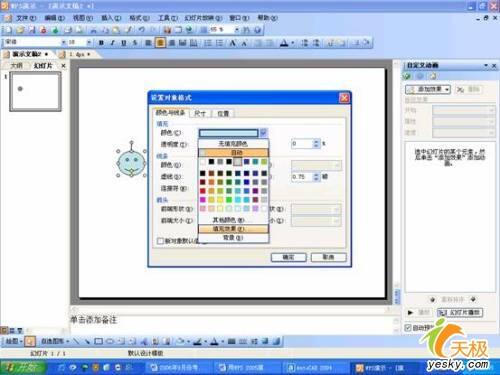Choose the Automatic color option
This screenshot has height=375, width=500.
click(x=233, y=152)
